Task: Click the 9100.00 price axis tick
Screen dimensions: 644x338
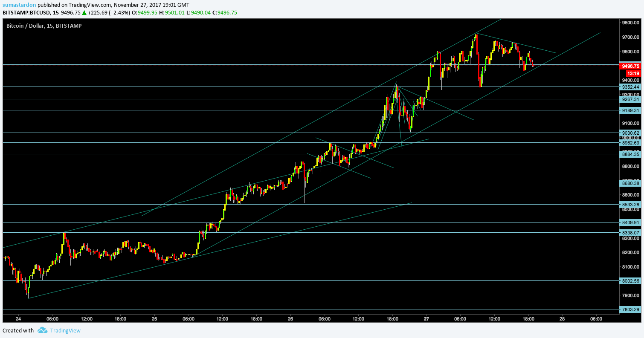Action: coord(631,124)
